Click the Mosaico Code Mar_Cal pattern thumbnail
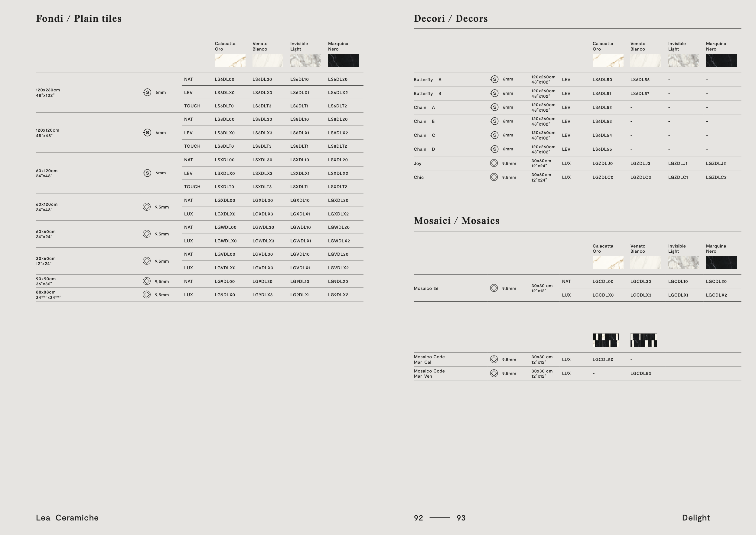Screen dimensions: 756x535 [606, 340]
